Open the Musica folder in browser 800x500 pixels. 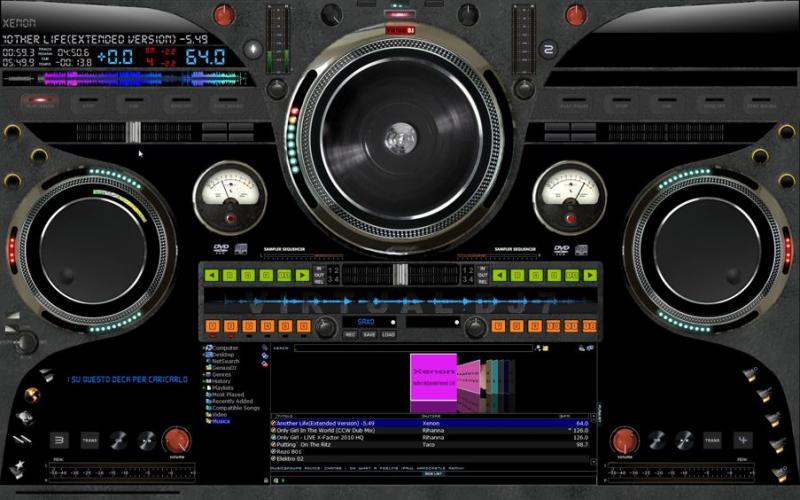(222, 420)
